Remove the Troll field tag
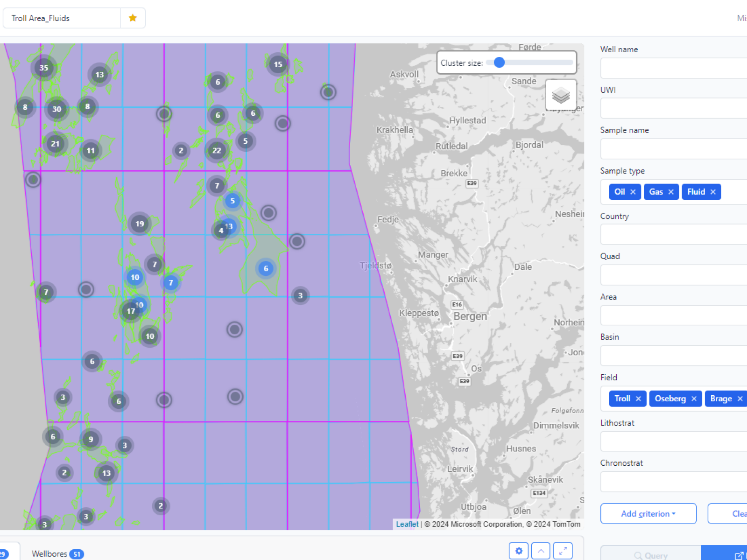Image resolution: width=747 pixels, height=560 pixels. pos(638,399)
